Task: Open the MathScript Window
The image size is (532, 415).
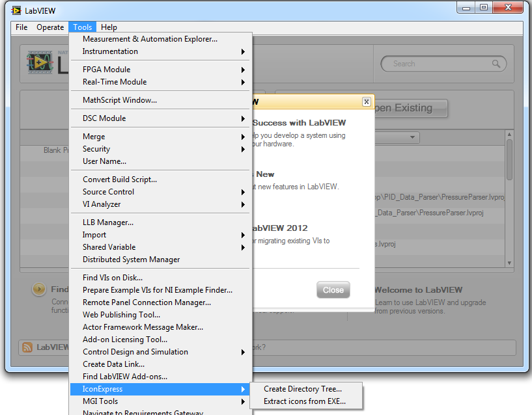Action: tap(160, 100)
